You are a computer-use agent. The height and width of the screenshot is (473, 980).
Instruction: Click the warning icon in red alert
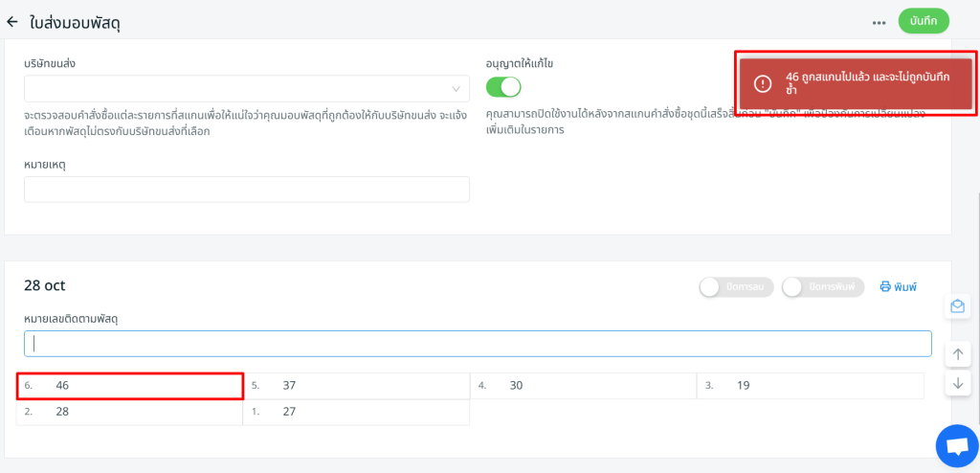pyautogui.click(x=763, y=83)
